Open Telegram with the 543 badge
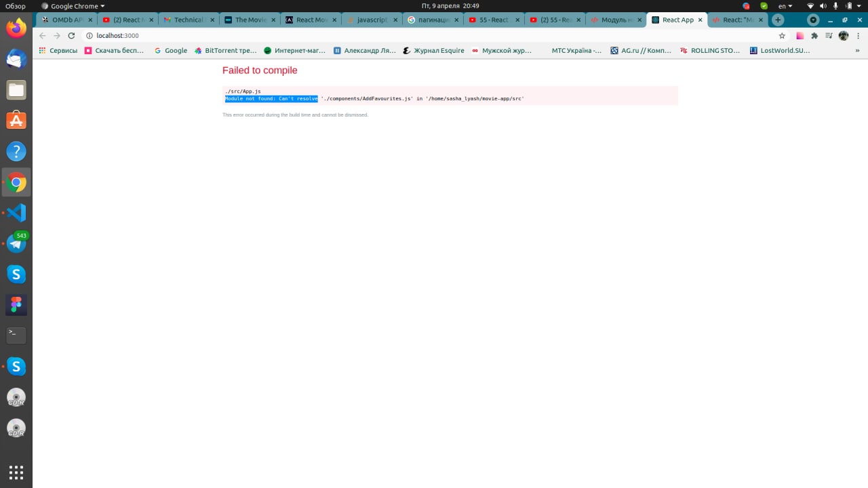 [16, 243]
